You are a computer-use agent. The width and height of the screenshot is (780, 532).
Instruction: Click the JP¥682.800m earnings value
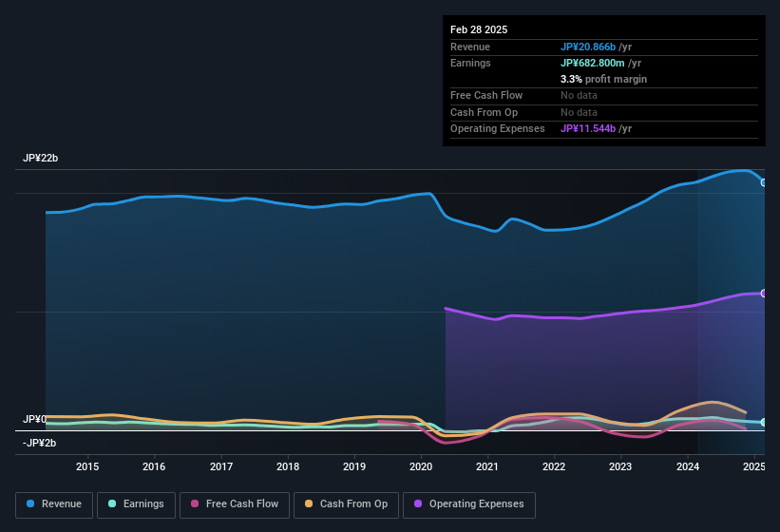(x=593, y=63)
